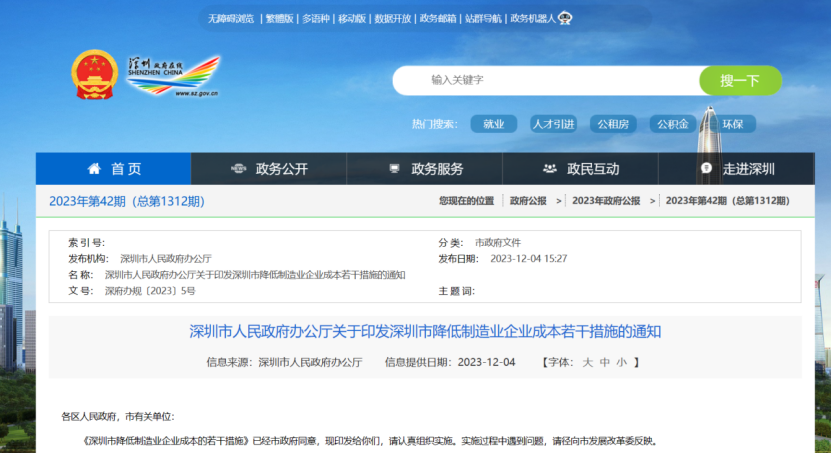Click the 人才引进 hot search tag

tap(553, 124)
